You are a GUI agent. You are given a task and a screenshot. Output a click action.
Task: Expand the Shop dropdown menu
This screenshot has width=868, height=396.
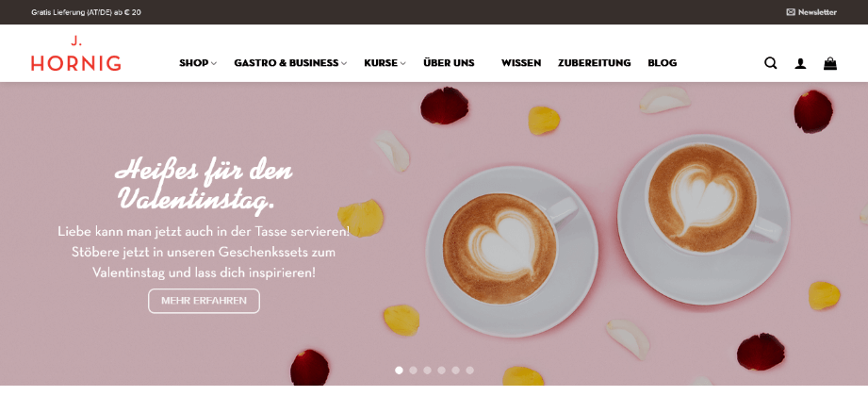pos(198,63)
